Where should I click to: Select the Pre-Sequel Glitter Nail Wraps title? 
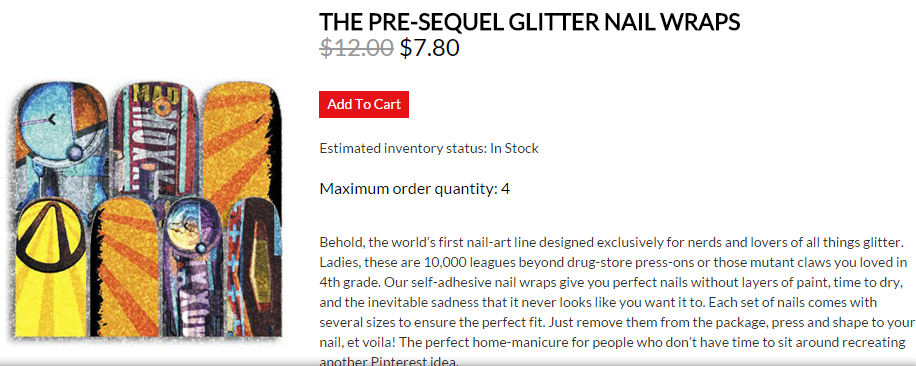[529, 22]
